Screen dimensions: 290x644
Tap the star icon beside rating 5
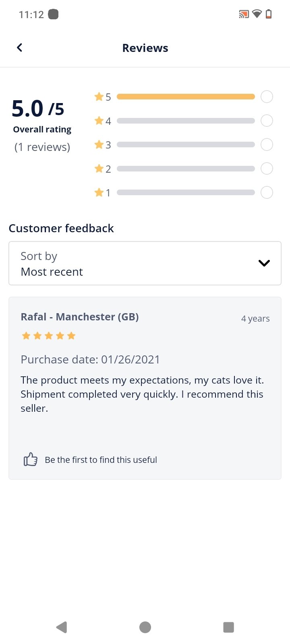coord(99,97)
